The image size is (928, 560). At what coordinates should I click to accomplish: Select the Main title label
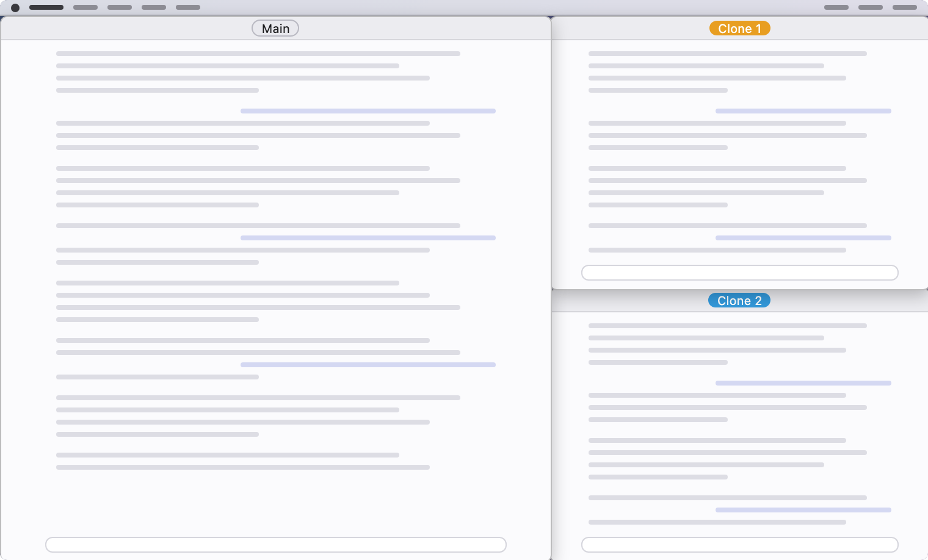275,29
